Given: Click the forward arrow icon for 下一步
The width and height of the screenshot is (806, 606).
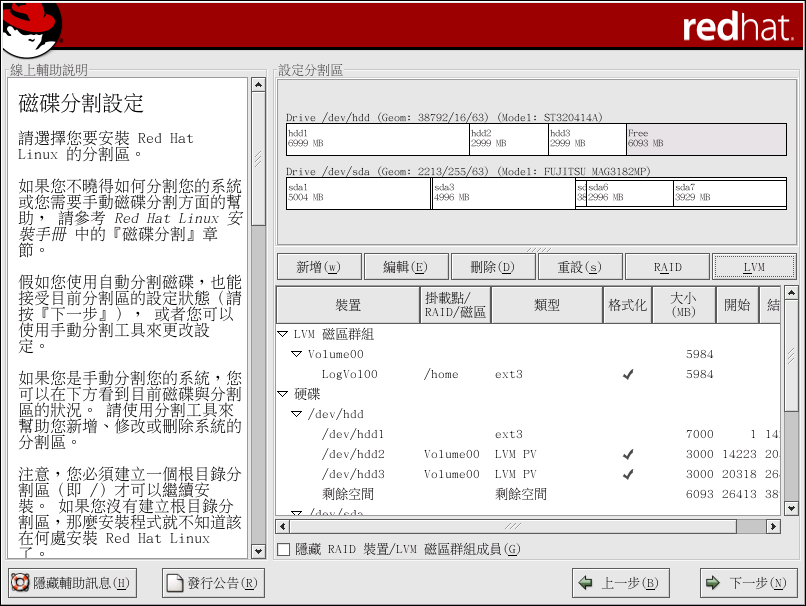Looking at the screenshot, I should [x=713, y=583].
